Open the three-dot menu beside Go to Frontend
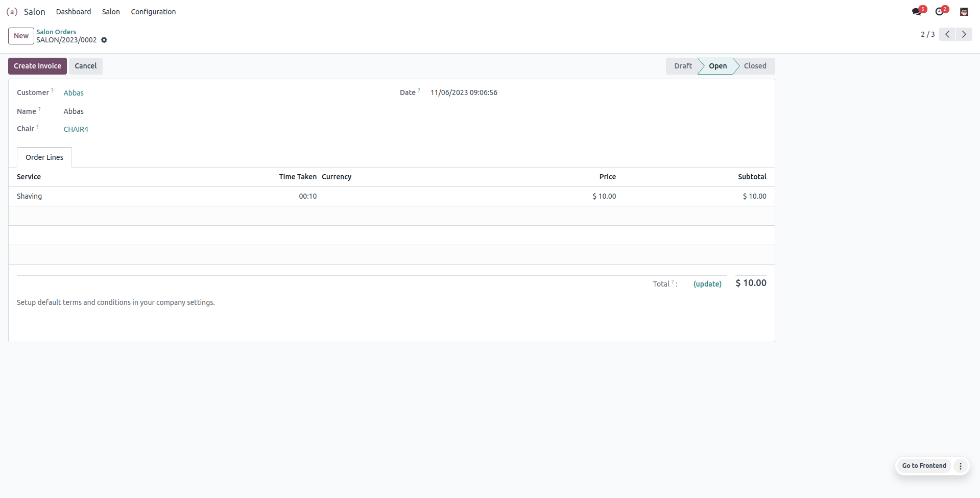 coord(961,466)
